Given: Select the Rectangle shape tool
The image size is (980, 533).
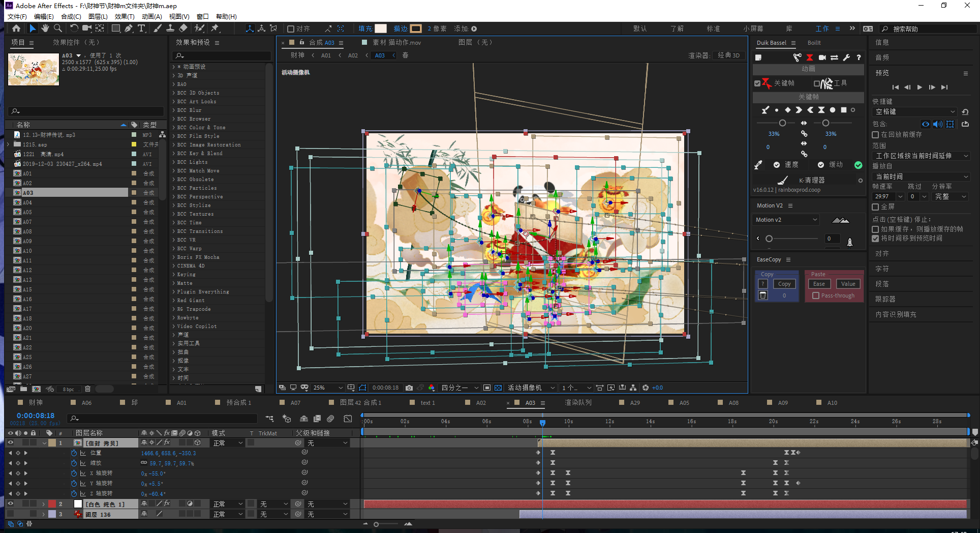Looking at the screenshot, I should (116, 28).
